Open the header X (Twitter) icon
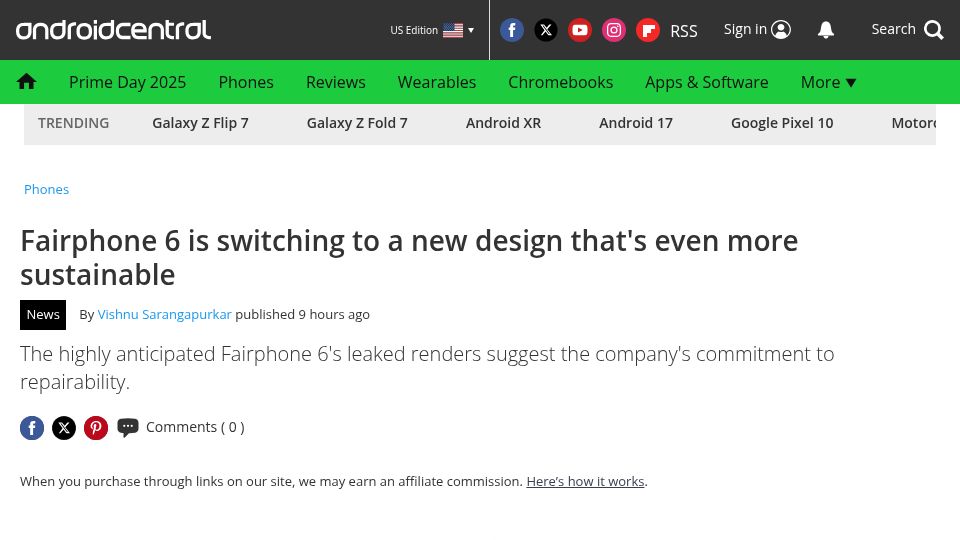 click(x=546, y=30)
